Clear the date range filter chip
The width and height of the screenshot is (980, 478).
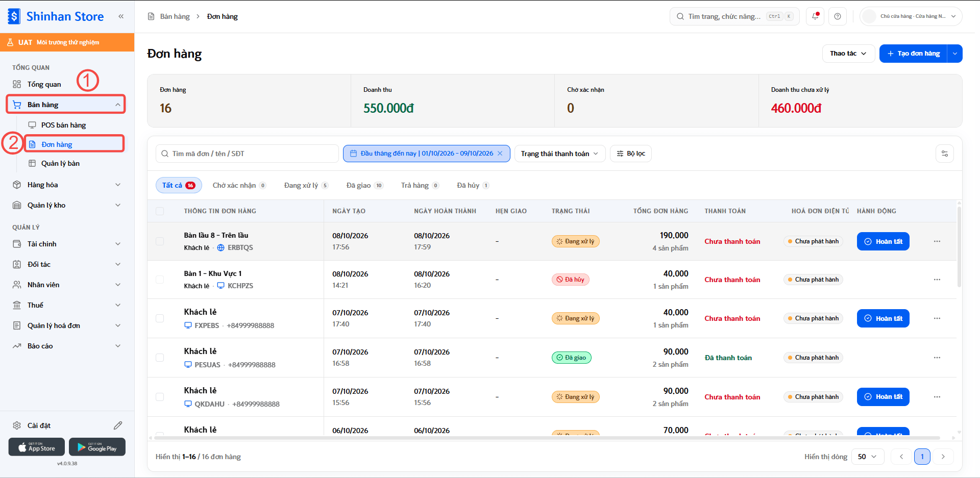click(500, 154)
